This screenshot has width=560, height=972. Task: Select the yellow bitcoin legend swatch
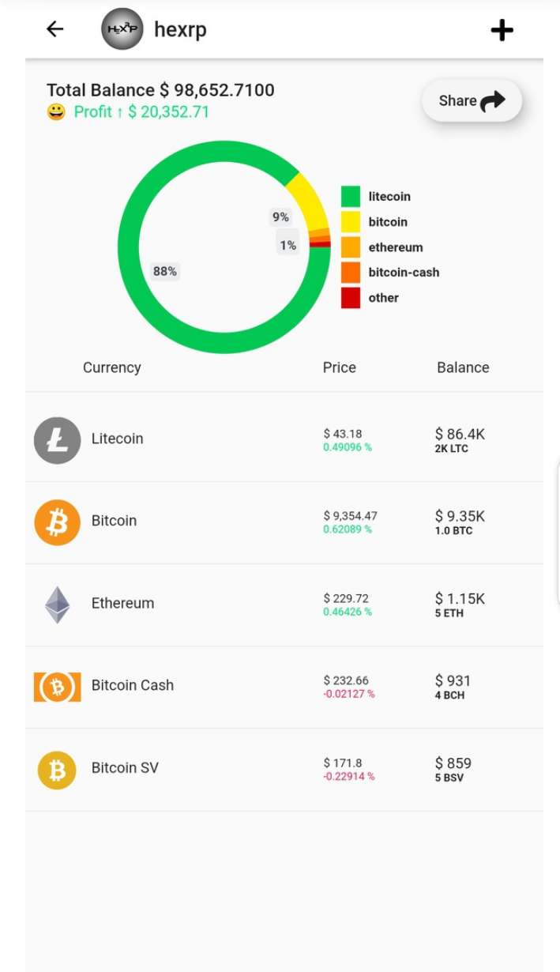click(351, 221)
